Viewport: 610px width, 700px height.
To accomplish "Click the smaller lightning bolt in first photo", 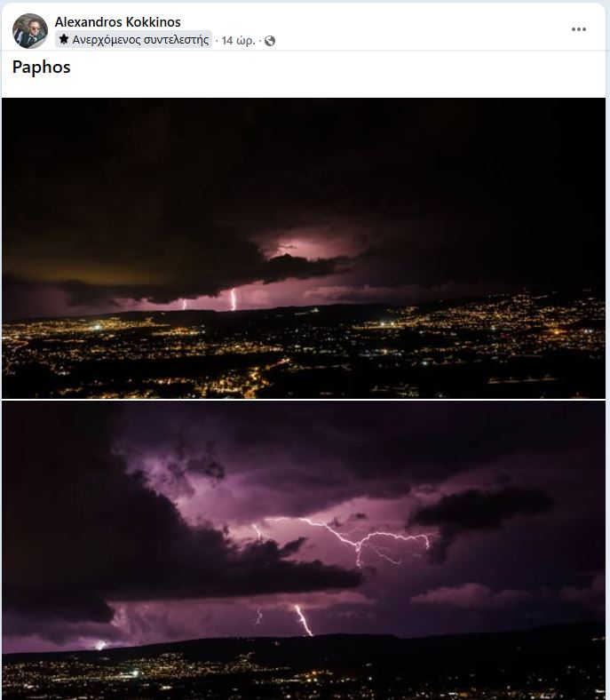I will [x=184, y=305].
